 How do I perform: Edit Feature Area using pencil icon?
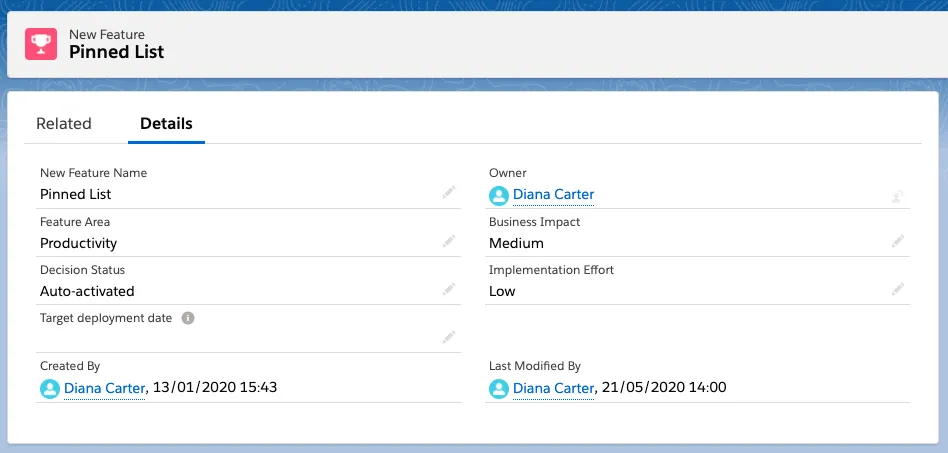point(449,242)
